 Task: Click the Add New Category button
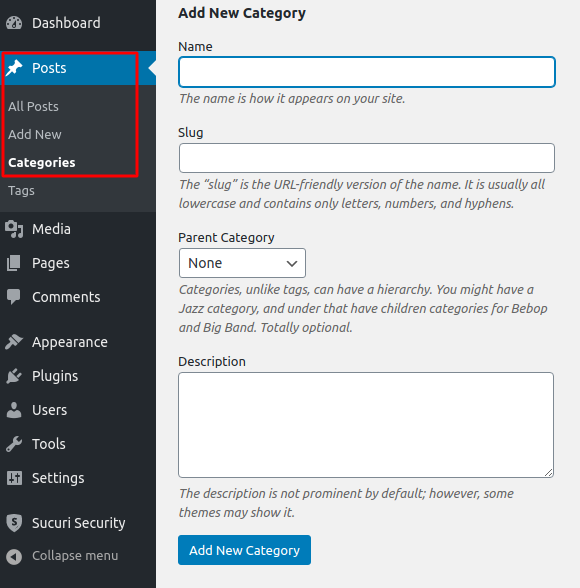pyautogui.click(x=244, y=550)
